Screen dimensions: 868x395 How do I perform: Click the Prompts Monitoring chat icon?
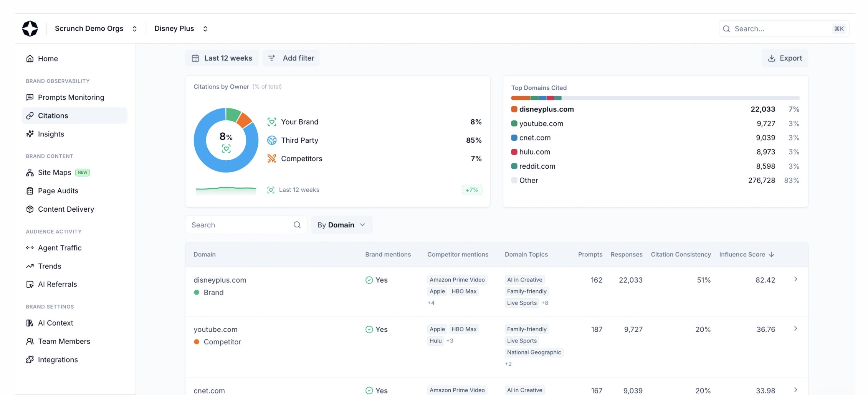point(30,97)
